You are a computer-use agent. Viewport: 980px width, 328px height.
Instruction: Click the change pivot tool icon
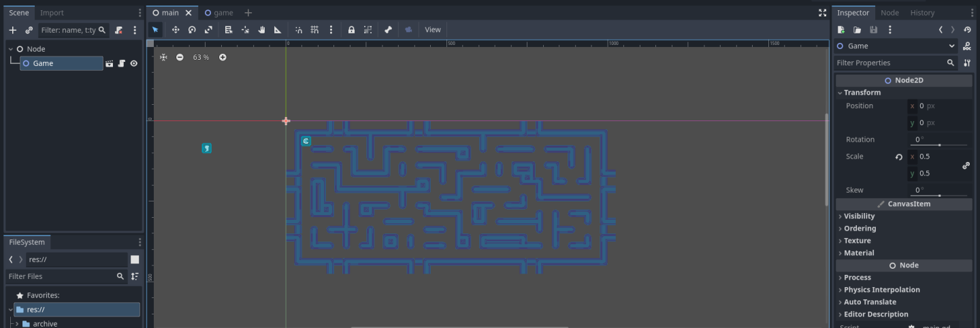click(x=245, y=30)
